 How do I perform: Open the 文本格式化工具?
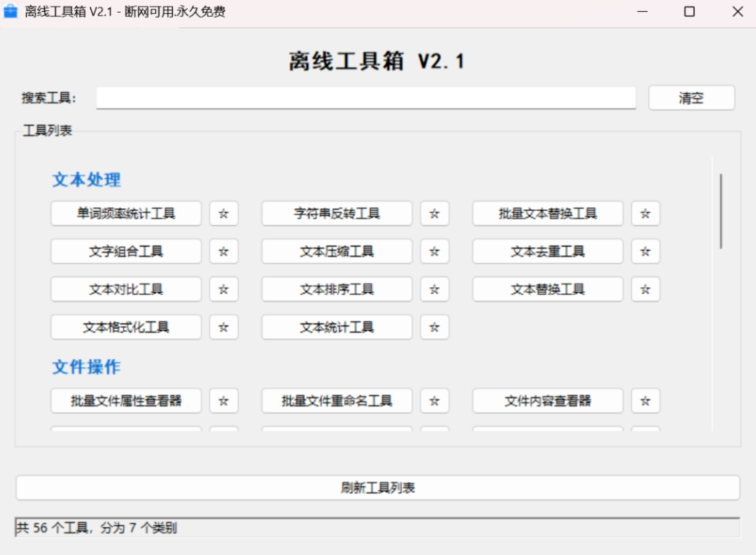coord(126,327)
